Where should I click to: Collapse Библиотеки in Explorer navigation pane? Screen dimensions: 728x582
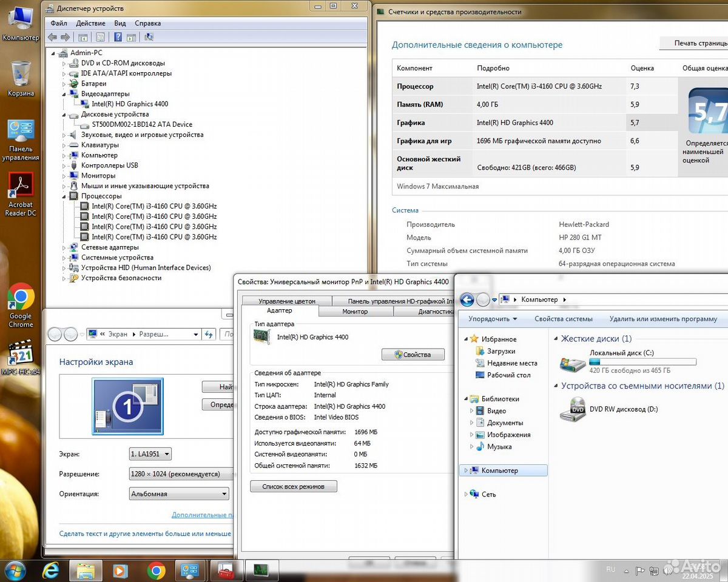(466, 399)
